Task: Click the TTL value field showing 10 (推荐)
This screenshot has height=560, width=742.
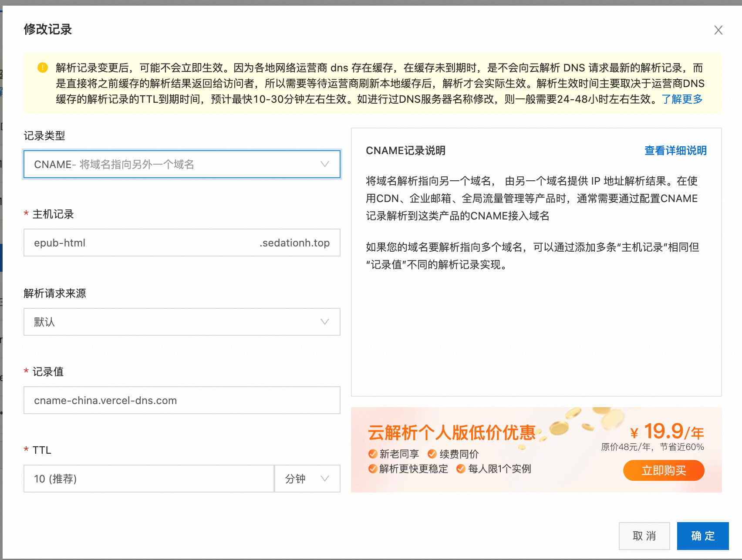Action: point(148,479)
